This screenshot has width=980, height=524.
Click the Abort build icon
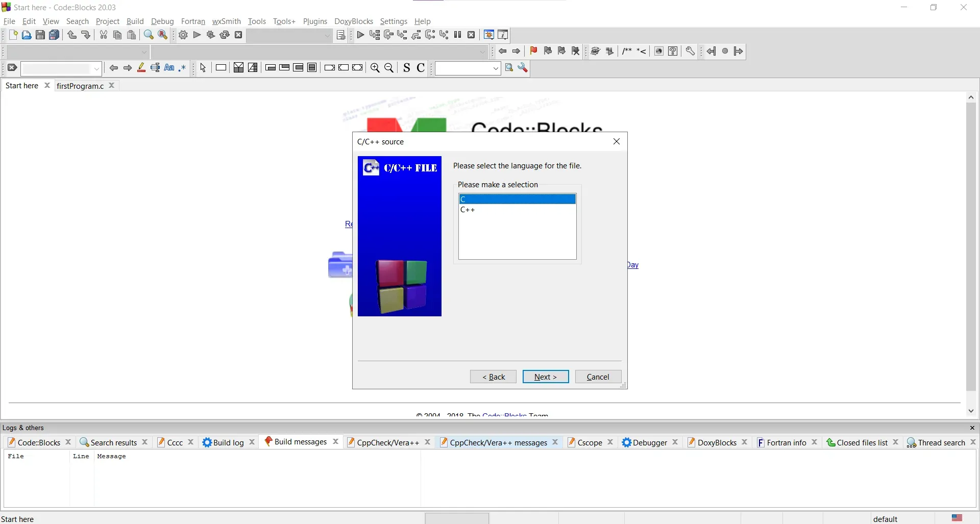pyautogui.click(x=238, y=35)
